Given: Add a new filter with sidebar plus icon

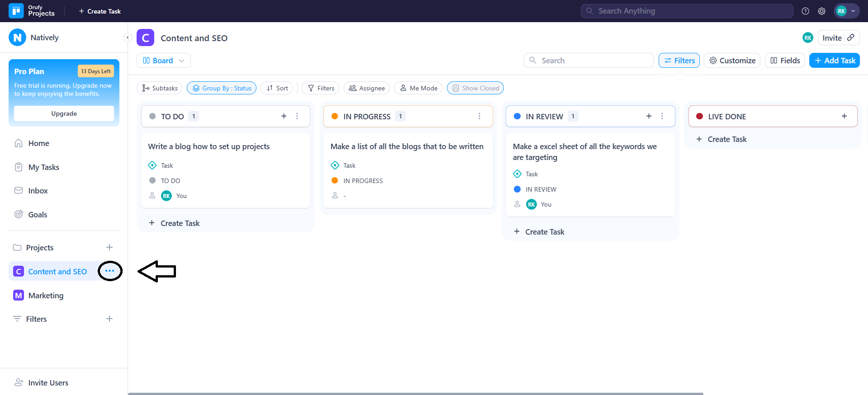Looking at the screenshot, I should [109, 319].
